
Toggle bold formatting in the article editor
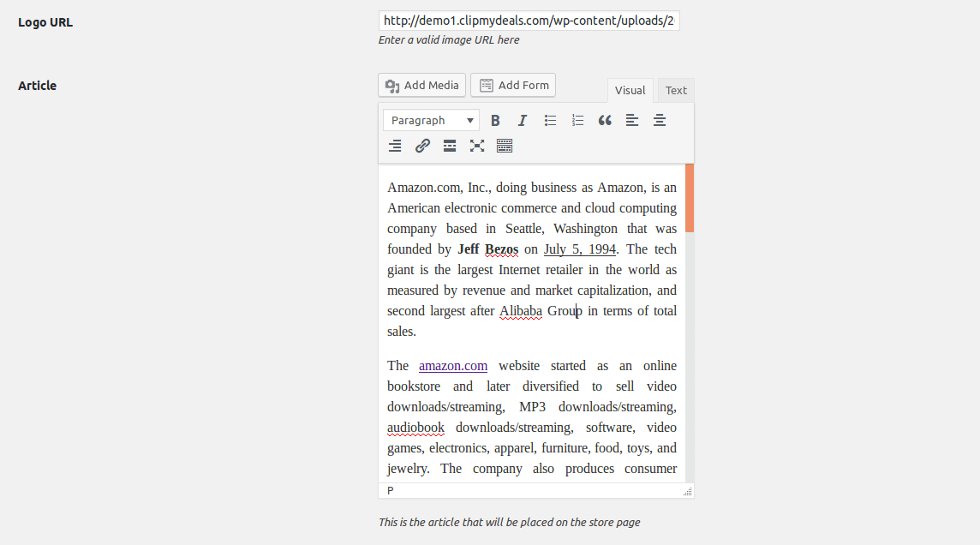[x=495, y=121]
